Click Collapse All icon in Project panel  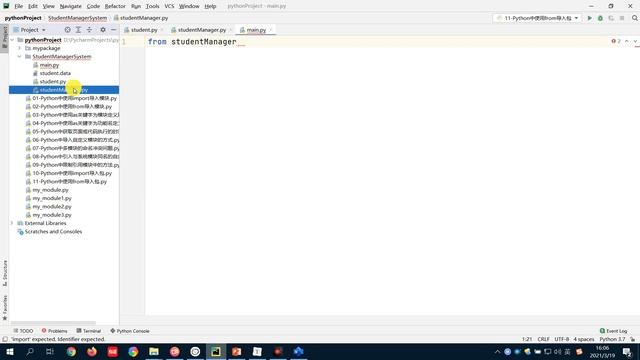(89, 30)
